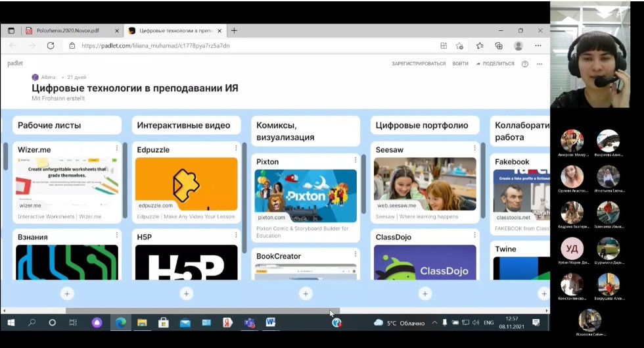Open Microsoft Word from taskbar
Viewport: 644px width, 348px height.
point(270,322)
